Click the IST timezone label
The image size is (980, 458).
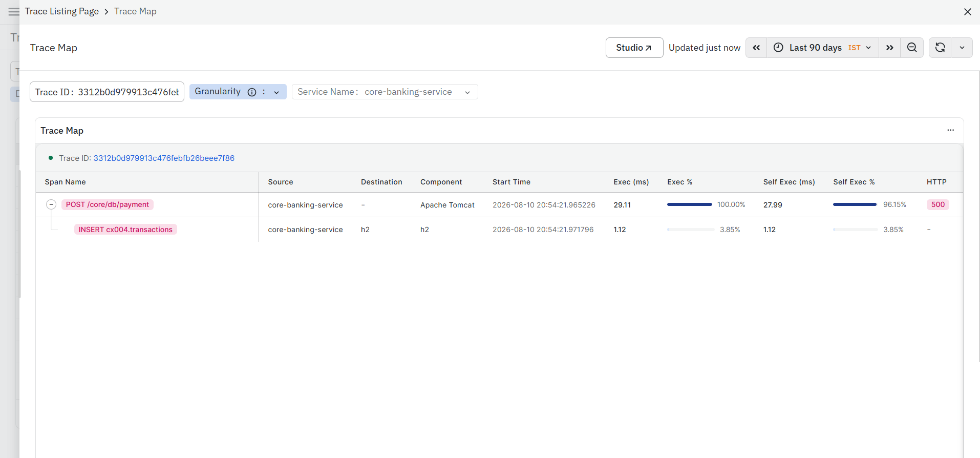click(x=854, y=48)
